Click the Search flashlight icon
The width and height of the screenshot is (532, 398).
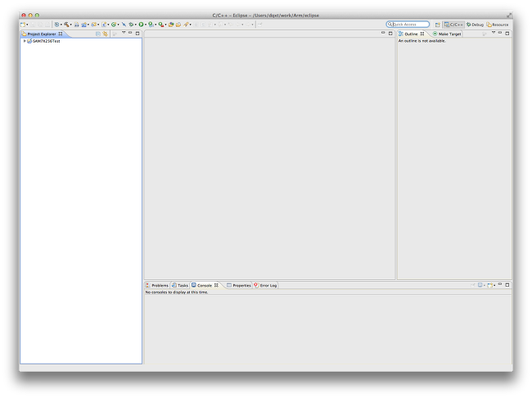point(186,25)
